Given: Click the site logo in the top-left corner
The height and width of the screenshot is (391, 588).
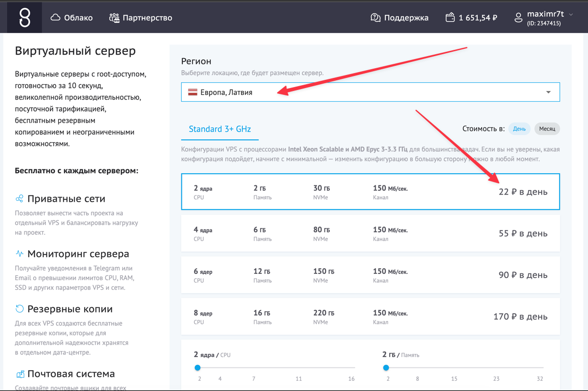Looking at the screenshot, I should (x=24, y=18).
